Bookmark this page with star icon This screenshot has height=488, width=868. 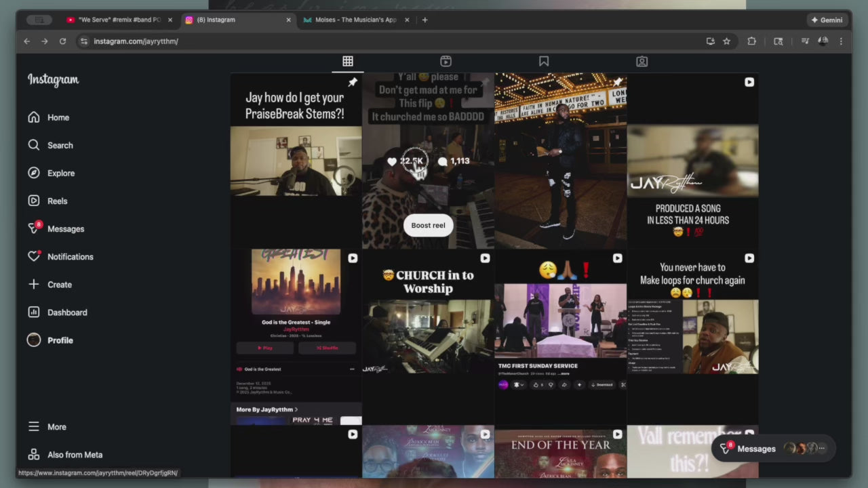(x=726, y=41)
